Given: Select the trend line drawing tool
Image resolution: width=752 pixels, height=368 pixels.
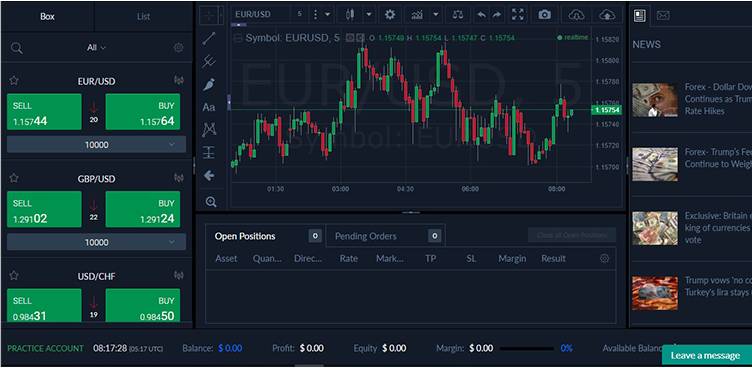Looking at the screenshot, I should pyautogui.click(x=209, y=39).
